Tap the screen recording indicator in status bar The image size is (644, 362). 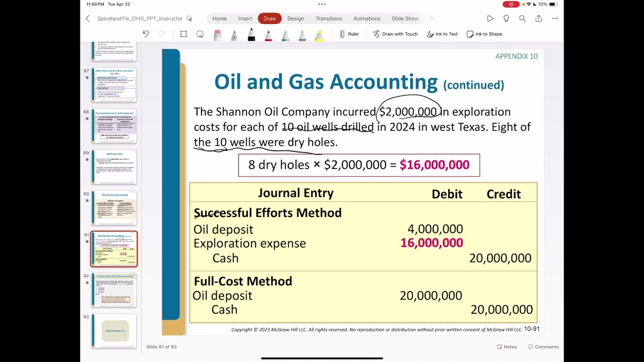511,4
